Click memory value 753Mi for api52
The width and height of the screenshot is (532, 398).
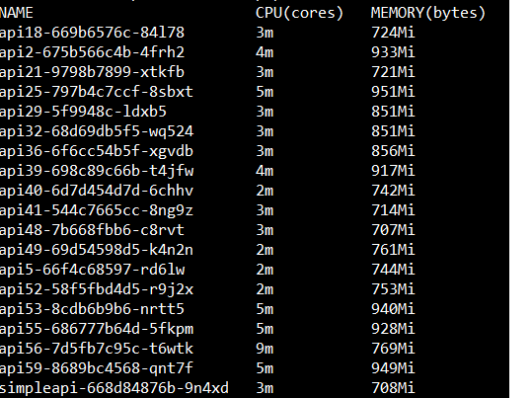(x=393, y=289)
